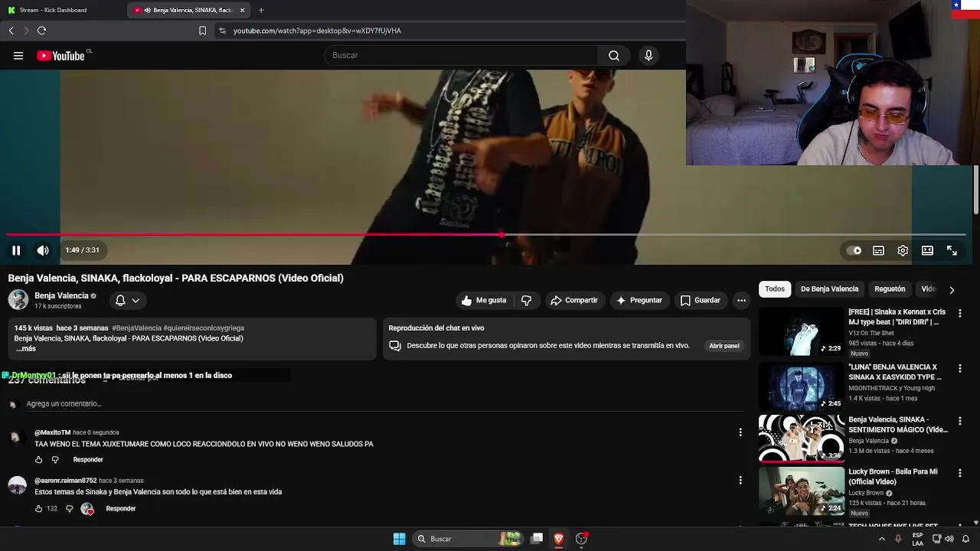Screen dimensions: 980x551
Task: Switch to theater mode view
Action: coord(927,250)
